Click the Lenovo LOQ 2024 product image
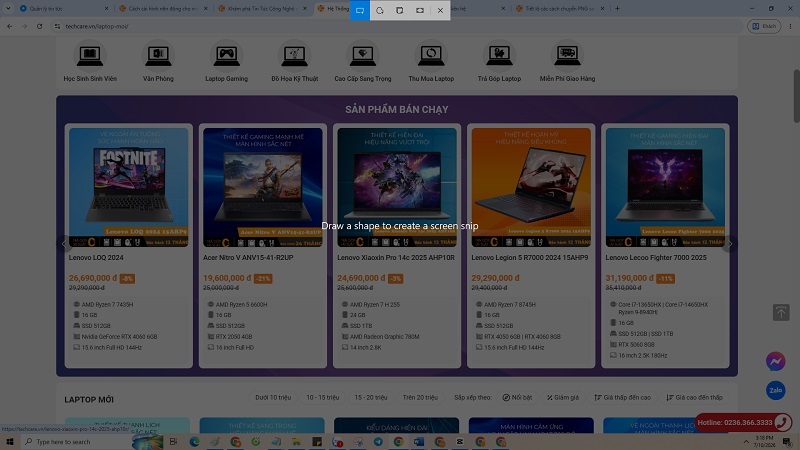 129,187
